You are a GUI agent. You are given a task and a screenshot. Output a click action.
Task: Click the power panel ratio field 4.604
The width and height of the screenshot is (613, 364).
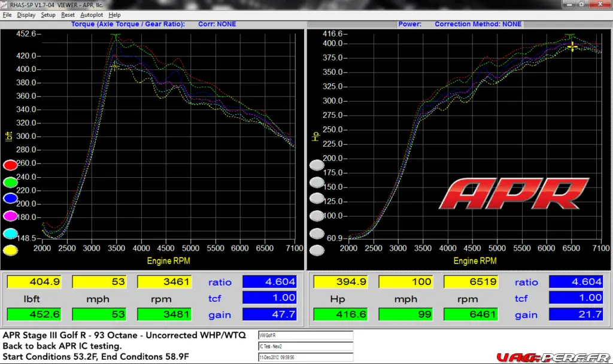tap(576, 282)
